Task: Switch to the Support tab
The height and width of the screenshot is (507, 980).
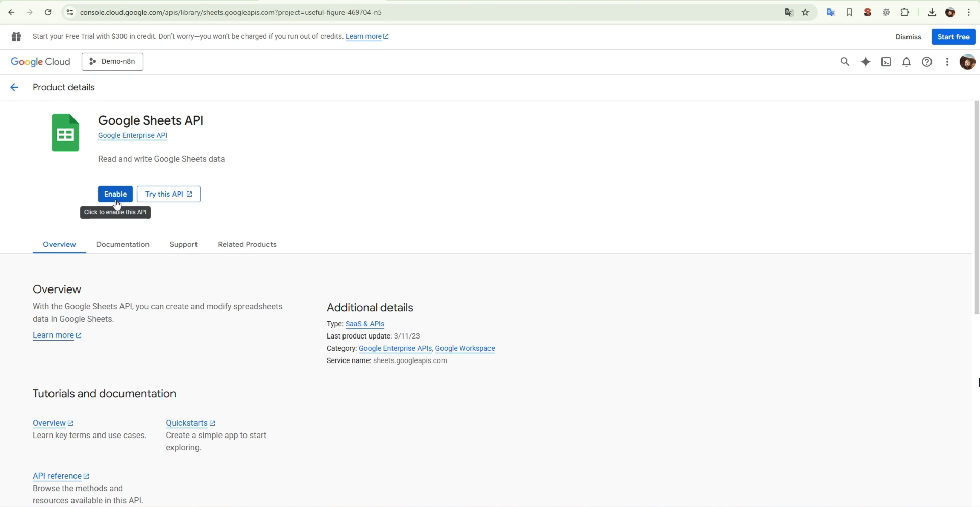Action: (183, 244)
